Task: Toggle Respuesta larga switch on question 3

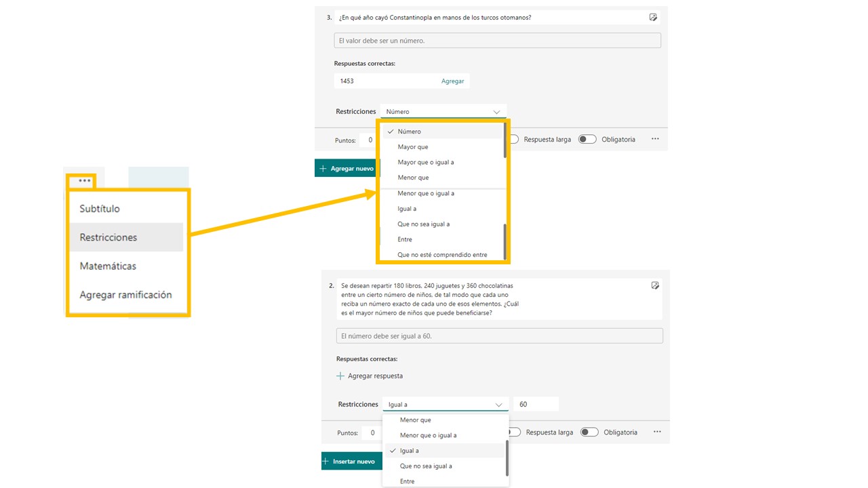Action: (513, 140)
